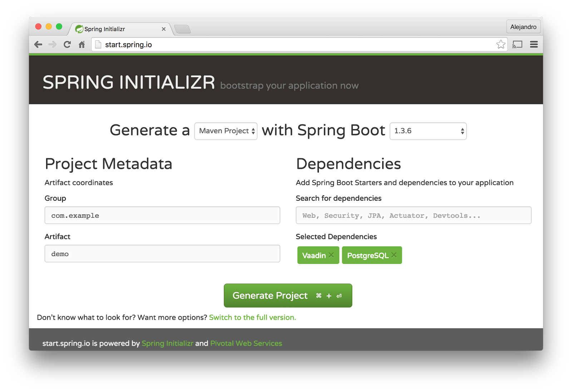The height and width of the screenshot is (392, 572).
Task: Visit the Pivotal Web Services link
Action: pyautogui.click(x=246, y=343)
